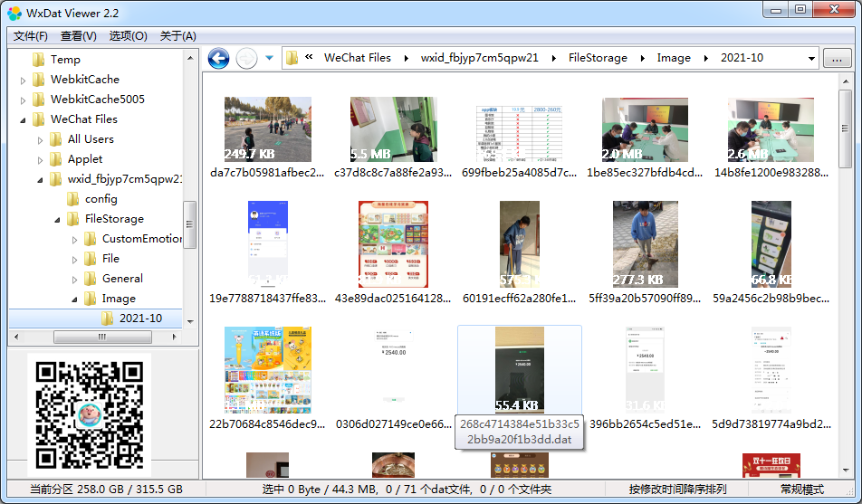862x504 pixels.
Task: Click the QR code preview image
Action: tap(90, 415)
